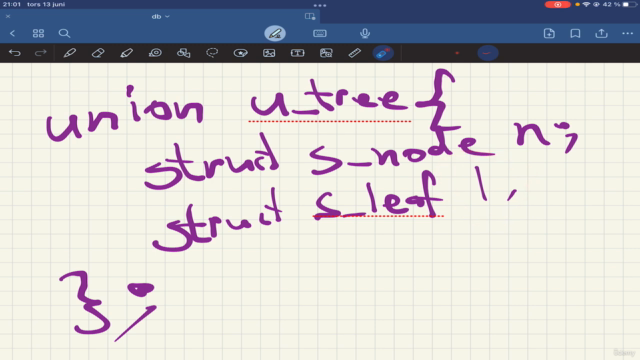Go back using the back chevron

[12, 33]
